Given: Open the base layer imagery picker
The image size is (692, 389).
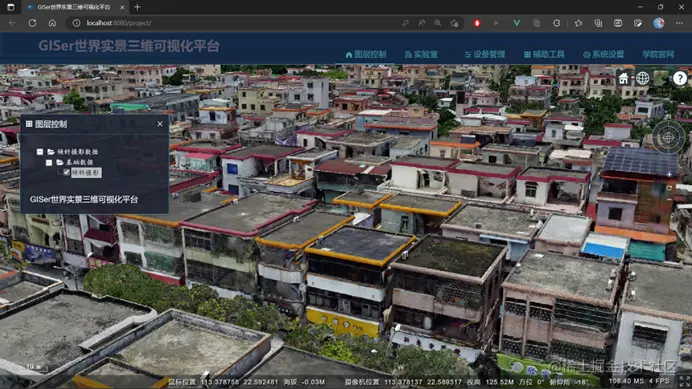Looking at the screenshot, I should coord(662,79).
